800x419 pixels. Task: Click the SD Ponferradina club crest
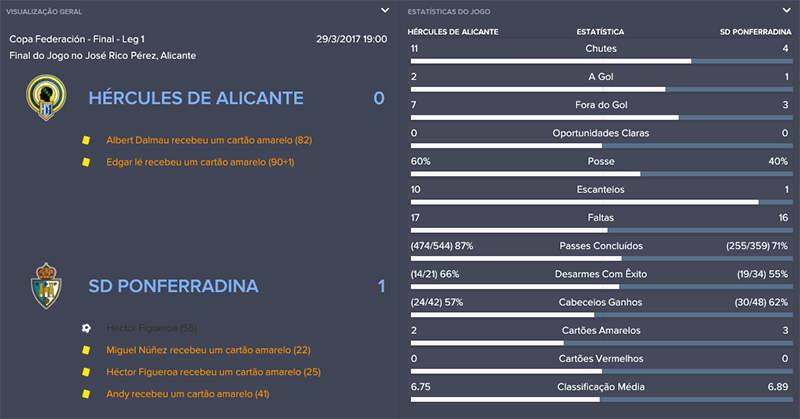46,286
